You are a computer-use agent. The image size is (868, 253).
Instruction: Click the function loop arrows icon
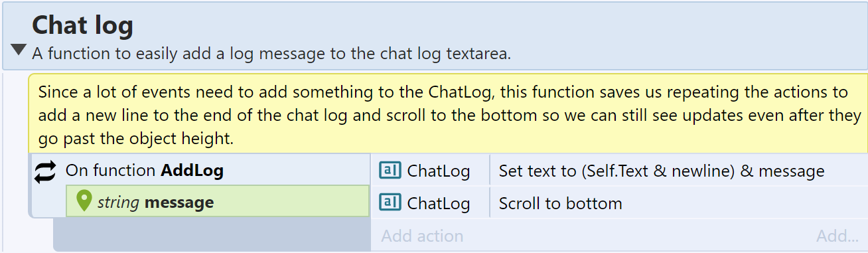point(45,172)
